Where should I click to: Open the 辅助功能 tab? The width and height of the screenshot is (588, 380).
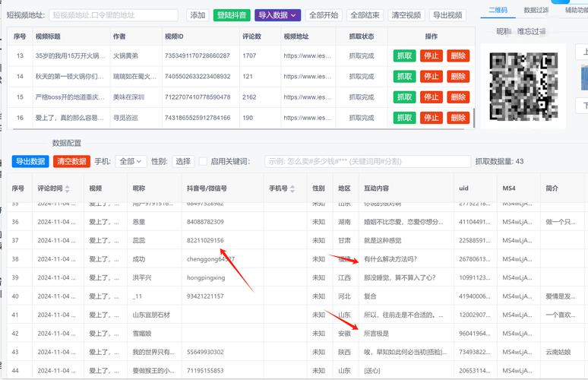pos(575,10)
